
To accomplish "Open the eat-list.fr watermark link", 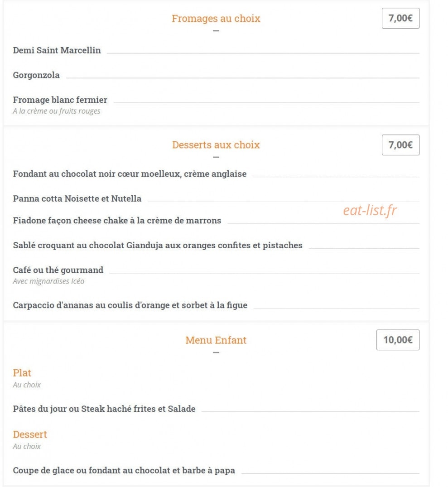I will tap(370, 210).
